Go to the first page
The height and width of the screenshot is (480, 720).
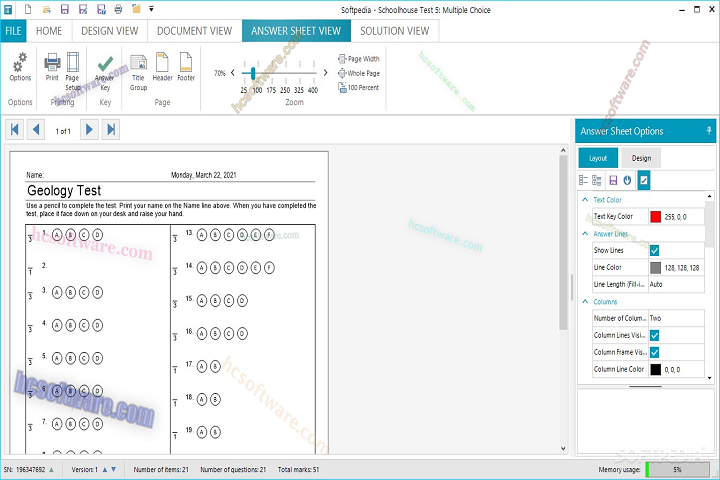click(x=14, y=130)
